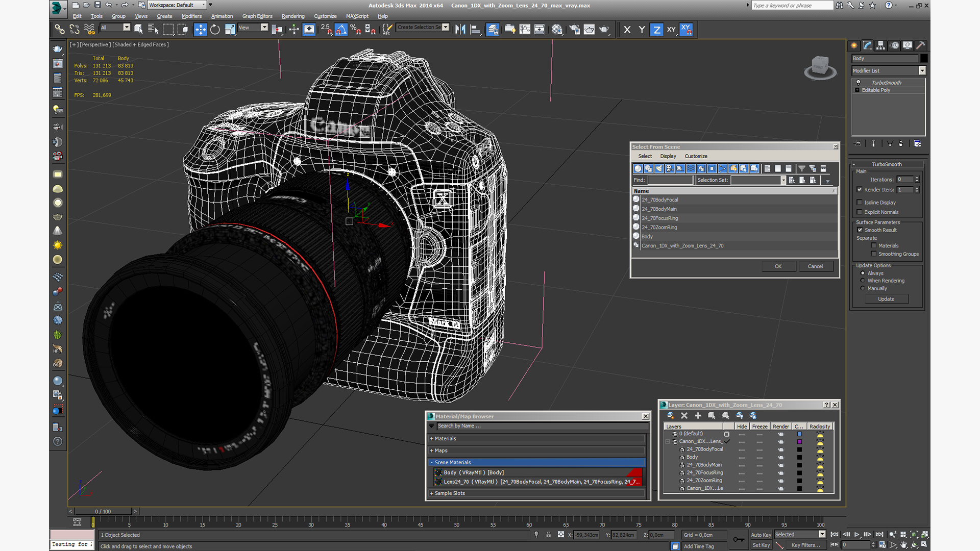Open Create Selection Set dropdown
The width and height of the screenshot is (980, 551).
423,27
